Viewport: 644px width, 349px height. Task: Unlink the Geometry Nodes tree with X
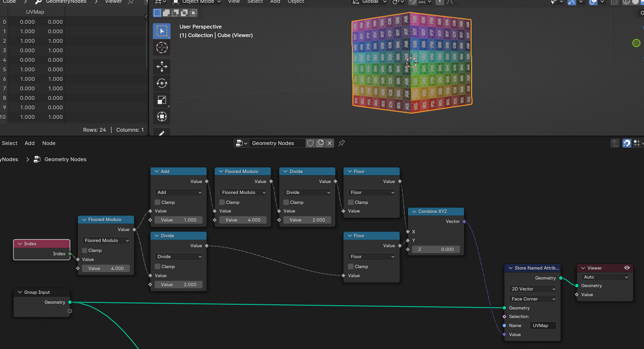point(330,143)
